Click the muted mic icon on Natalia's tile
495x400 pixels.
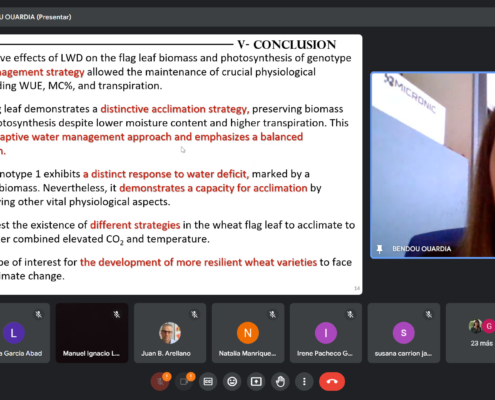pos(272,314)
